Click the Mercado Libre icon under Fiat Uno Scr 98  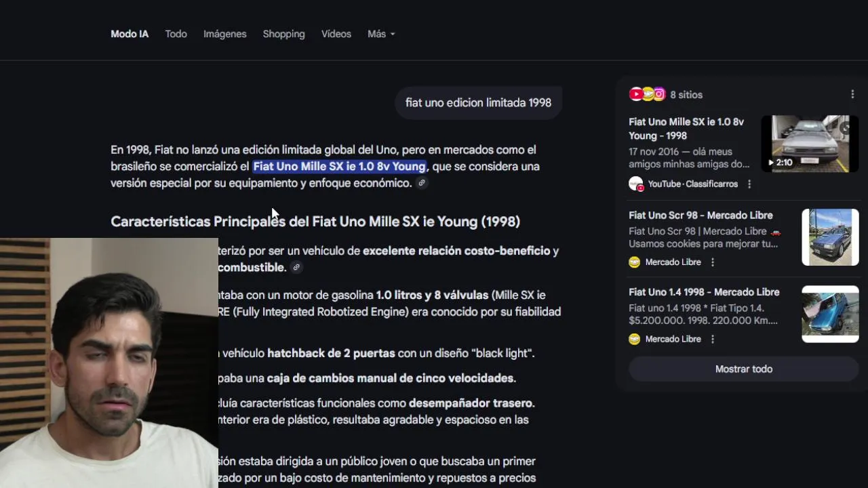pyautogui.click(x=635, y=262)
